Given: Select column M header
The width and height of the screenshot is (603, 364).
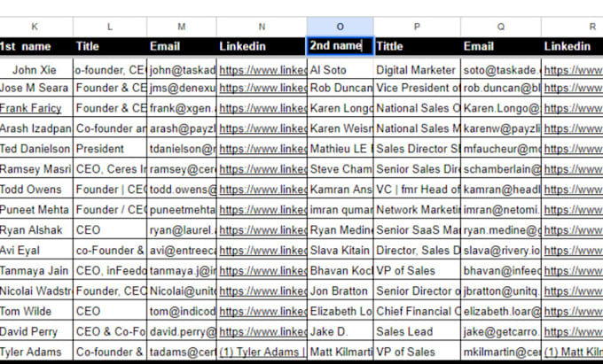Looking at the screenshot, I should (x=181, y=27).
